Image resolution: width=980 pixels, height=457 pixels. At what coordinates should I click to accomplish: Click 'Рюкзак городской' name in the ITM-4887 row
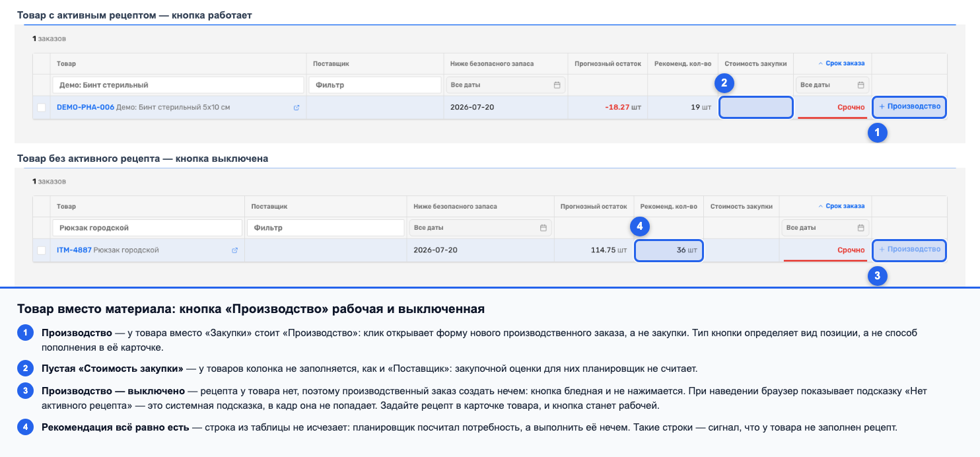(x=126, y=250)
